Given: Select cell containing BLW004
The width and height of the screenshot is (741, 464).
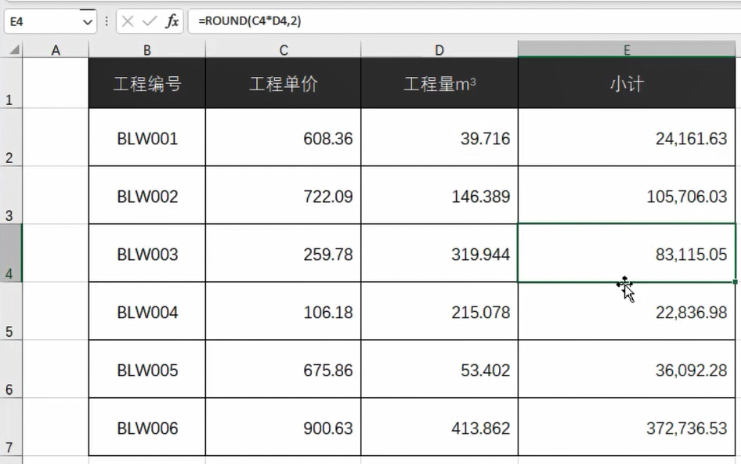Looking at the screenshot, I should point(147,311).
